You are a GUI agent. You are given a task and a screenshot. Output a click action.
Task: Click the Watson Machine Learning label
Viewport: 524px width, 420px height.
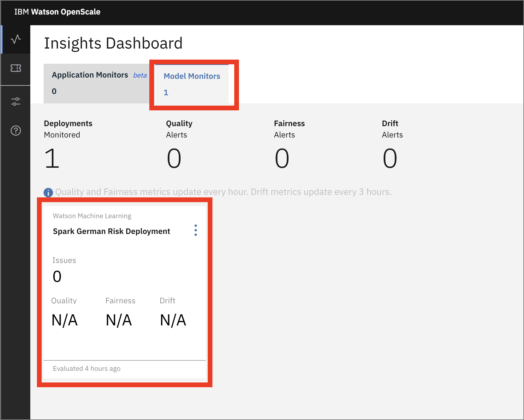(x=92, y=216)
